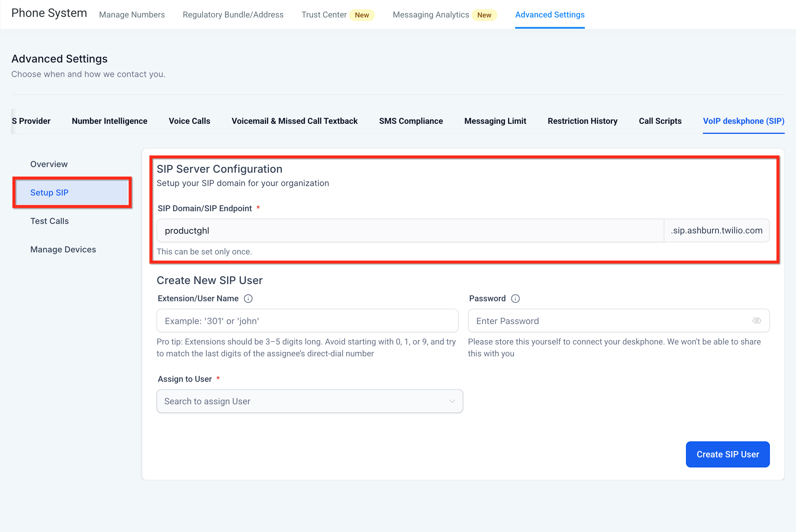Open Manage Devices in the sidebar
Viewport: 796px width, 532px height.
(x=63, y=249)
